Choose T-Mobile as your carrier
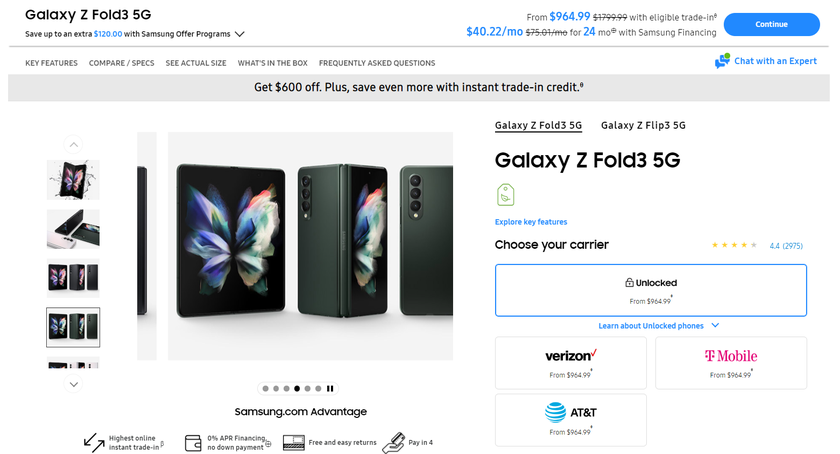840x454 pixels. [x=730, y=363]
